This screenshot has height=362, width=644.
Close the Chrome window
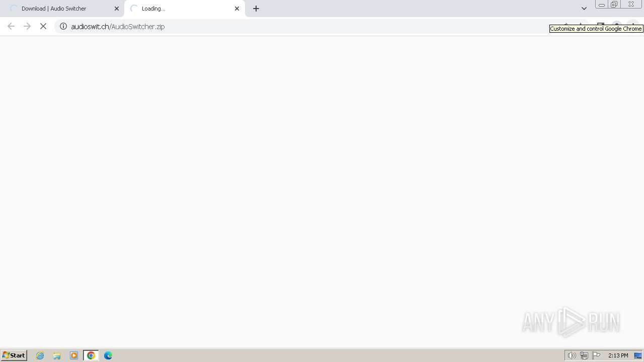[631, 5]
